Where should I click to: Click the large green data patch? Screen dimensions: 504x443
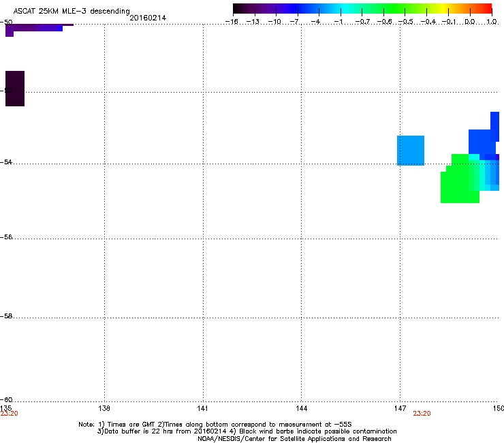click(460, 180)
